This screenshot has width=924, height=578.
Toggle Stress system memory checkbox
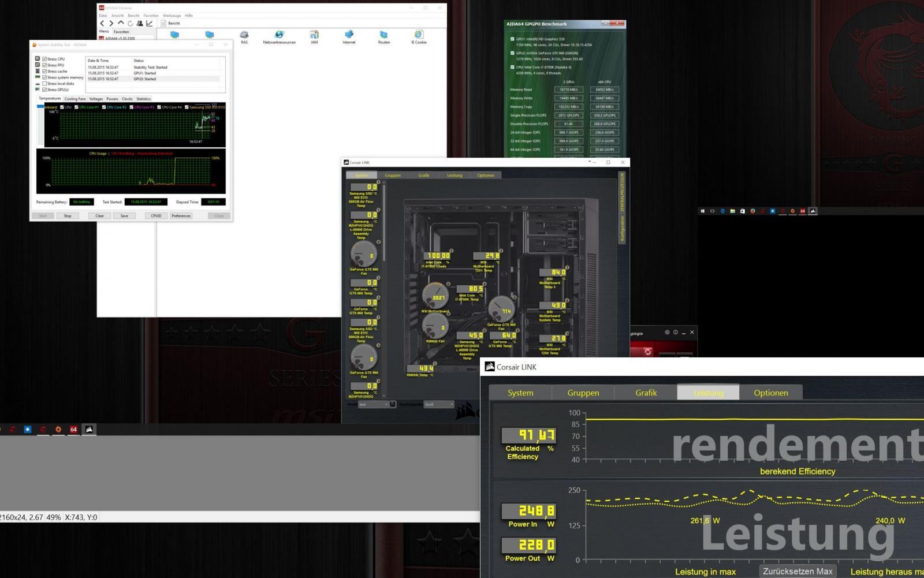(x=44, y=77)
